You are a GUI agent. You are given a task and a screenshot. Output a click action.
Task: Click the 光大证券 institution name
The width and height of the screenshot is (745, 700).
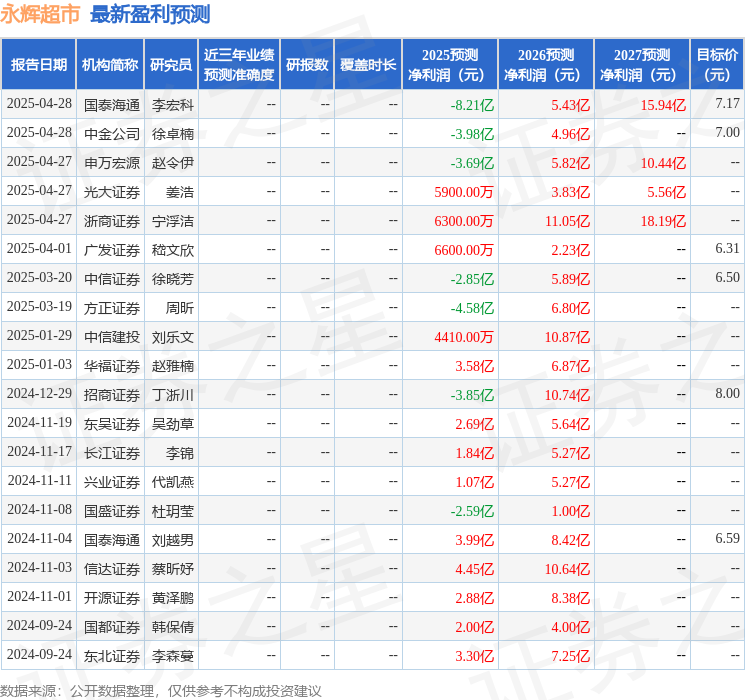click(x=112, y=191)
